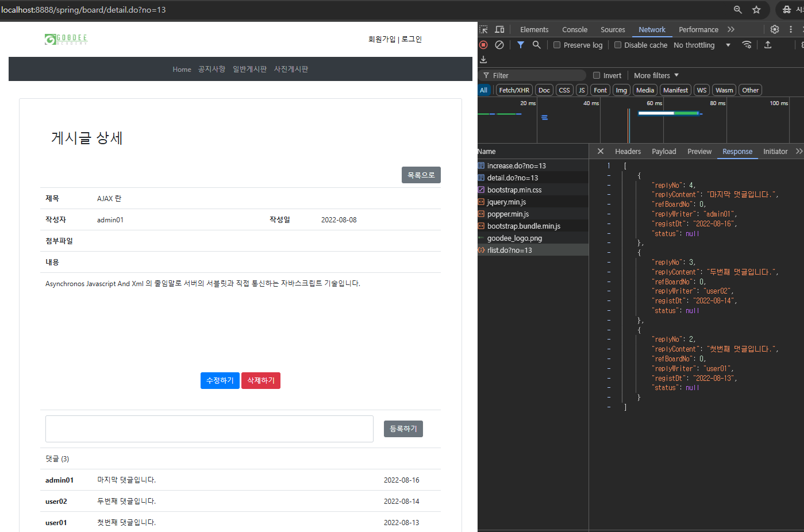Open 일반게시판 in navigation bar
This screenshot has width=804, height=532.
pyautogui.click(x=249, y=69)
